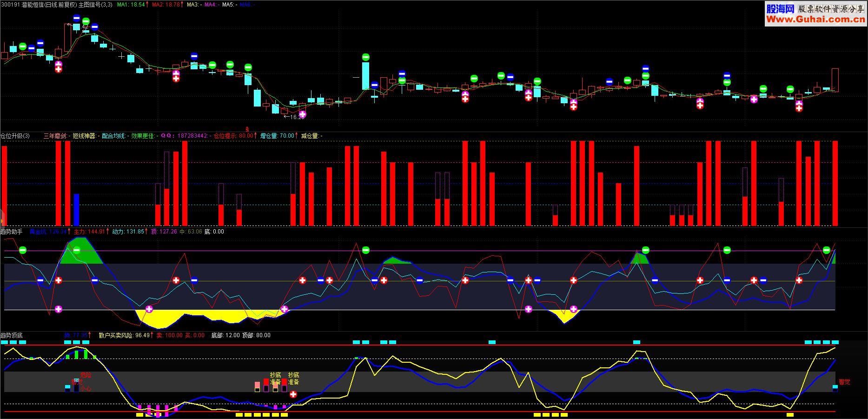Click the rightmost green minus in 趋势助手 panel
The width and height of the screenshot is (868, 419).
[x=826, y=250]
